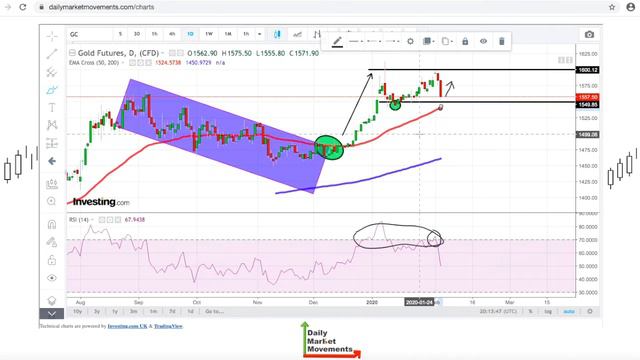
Task: Select the brush shapes drawing tool
Action: tap(52, 90)
